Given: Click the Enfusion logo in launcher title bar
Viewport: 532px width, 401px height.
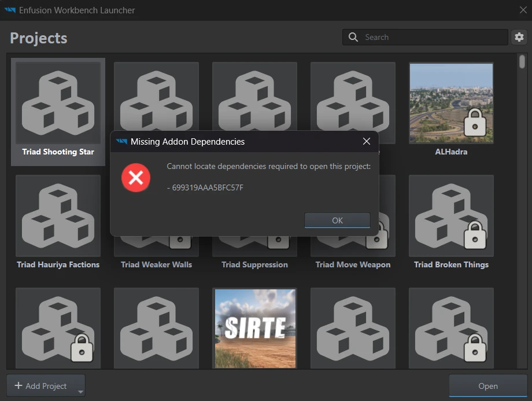Looking at the screenshot, I should click(10, 10).
